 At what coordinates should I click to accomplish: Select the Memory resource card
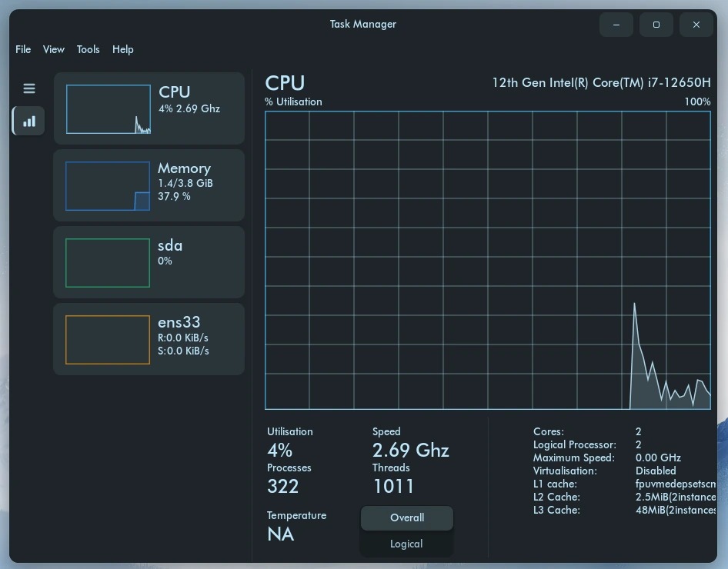click(x=149, y=185)
